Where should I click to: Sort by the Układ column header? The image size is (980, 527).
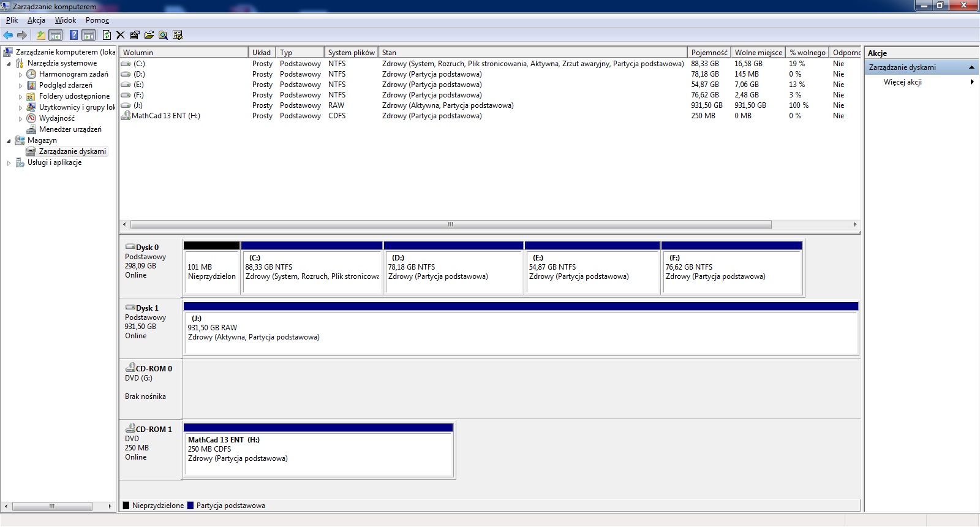(262, 53)
